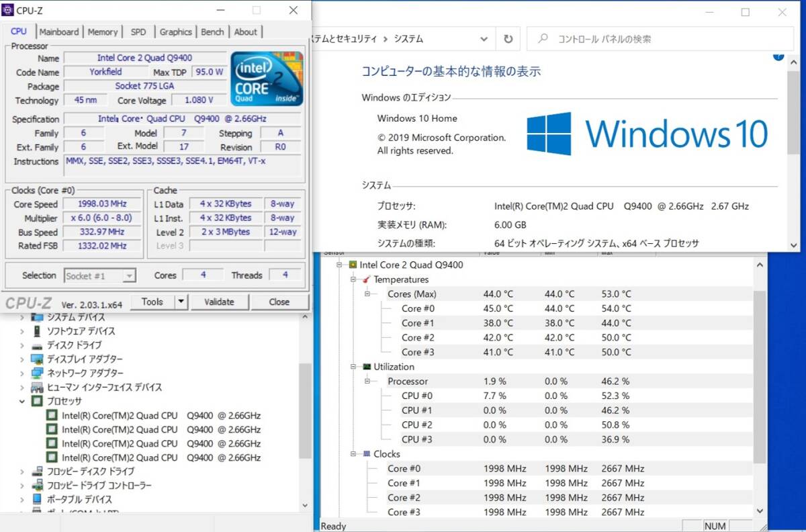Viewport: 806px width, 532px height.
Task: Click the HWMonitor vertical scrollbar thumb
Action: click(x=759, y=376)
